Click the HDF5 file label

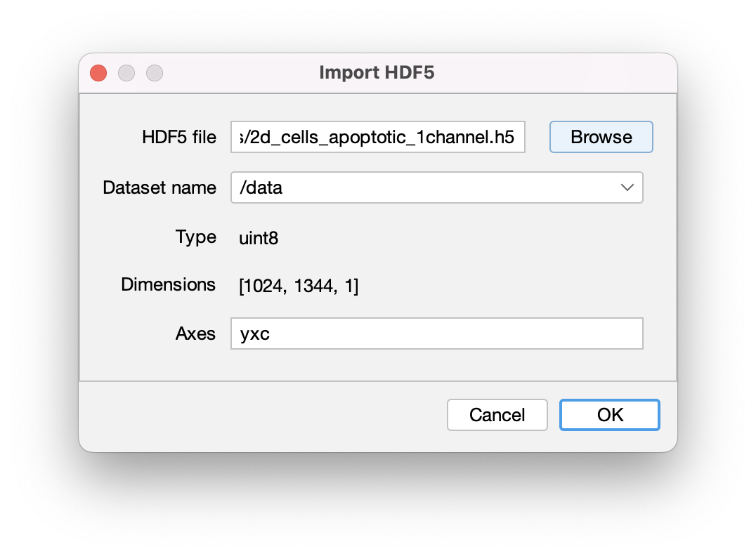pos(179,138)
